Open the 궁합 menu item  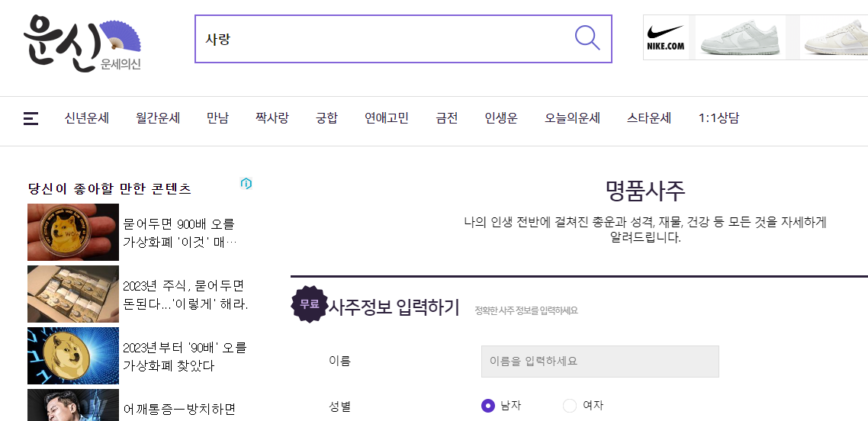[326, 118]
